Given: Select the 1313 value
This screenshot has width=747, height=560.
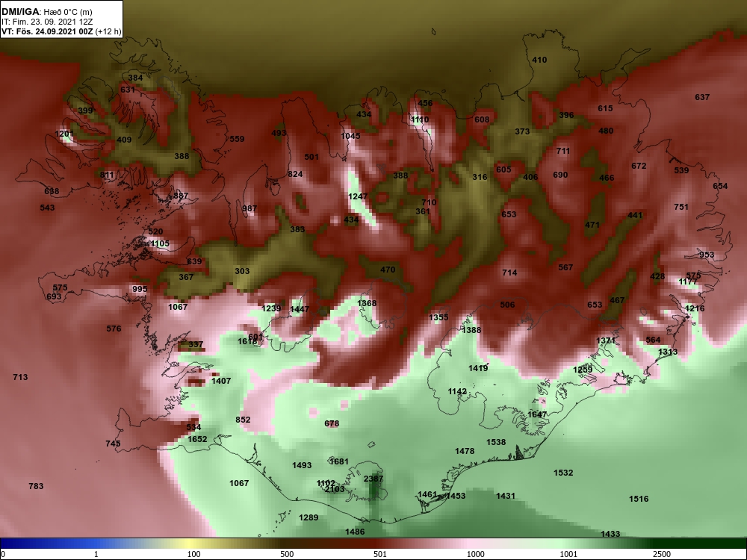Looking at the screenshot, I should (x=667, y=352).
